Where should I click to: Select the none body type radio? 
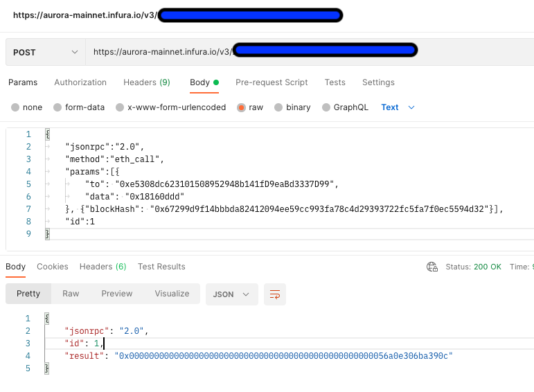click(15, 107)
